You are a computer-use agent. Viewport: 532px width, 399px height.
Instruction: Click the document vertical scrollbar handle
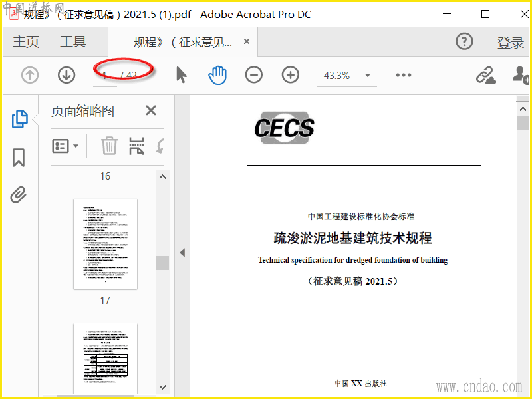click(x=523, y=123)
